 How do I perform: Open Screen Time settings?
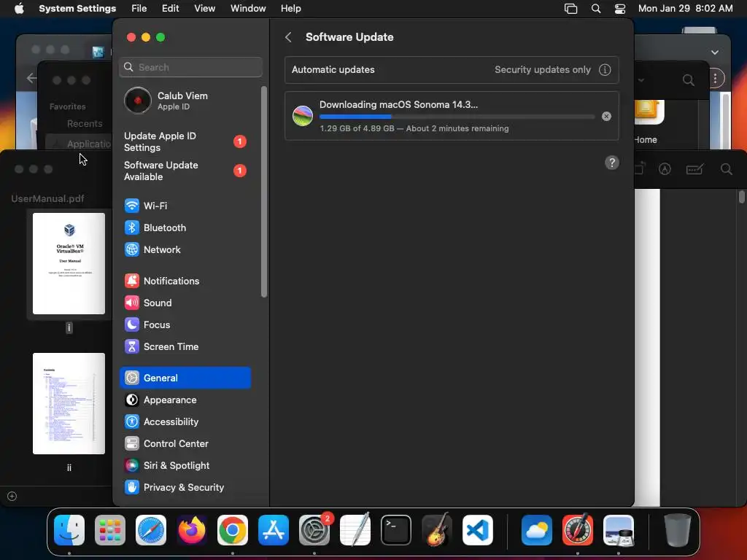[x=185, y=346]
